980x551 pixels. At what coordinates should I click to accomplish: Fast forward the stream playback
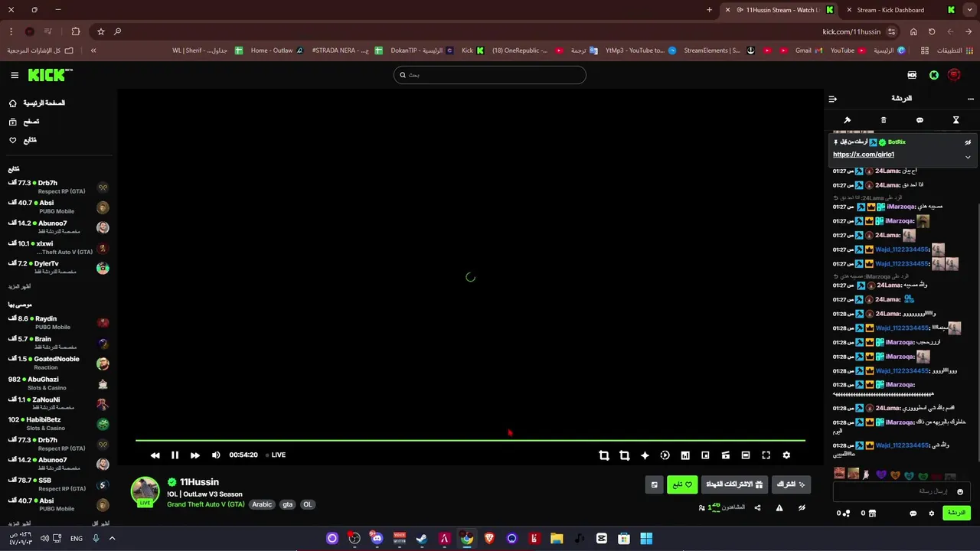(x=195, y=455)
